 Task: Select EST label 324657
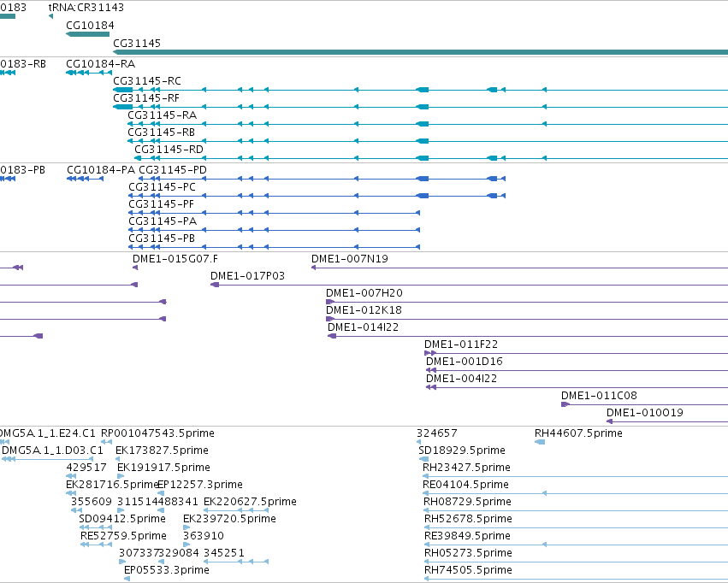pyautogui.click(x=437, y=433)
